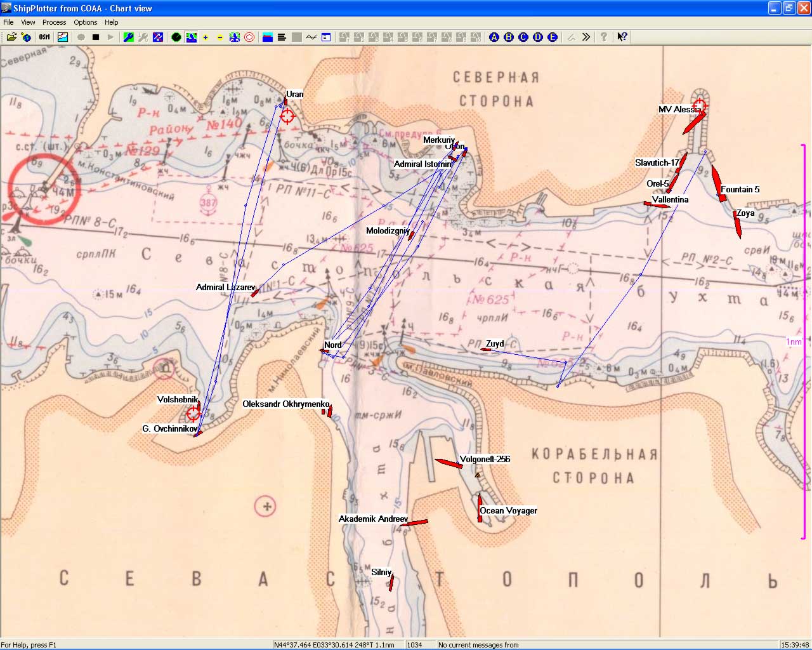The height and width of the screenshot is (650, 812).
Task: Click the chart view map icon
Action: (x=63, y=37)
